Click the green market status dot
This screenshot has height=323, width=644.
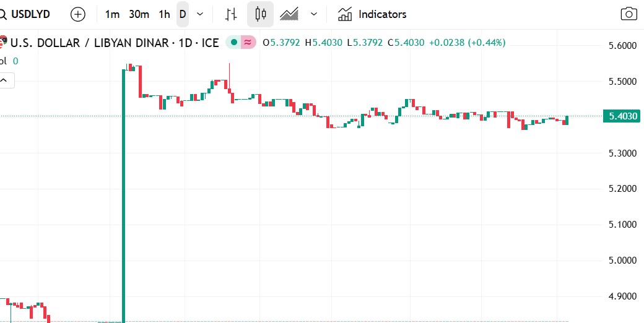tap(233, 43)
